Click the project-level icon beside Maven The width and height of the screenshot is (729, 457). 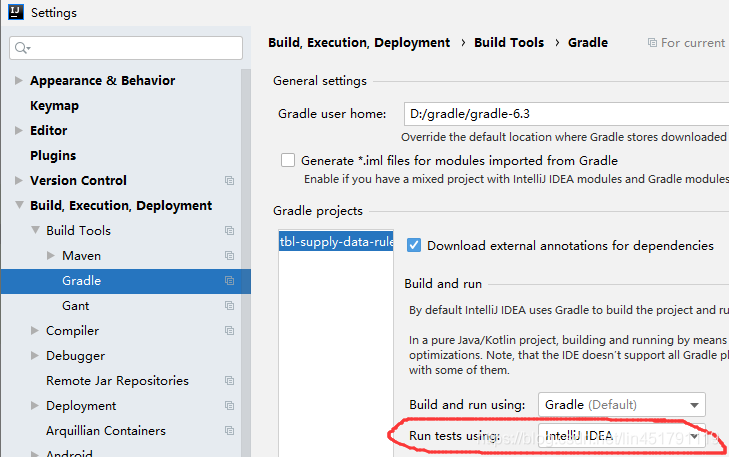pos(229,256)
